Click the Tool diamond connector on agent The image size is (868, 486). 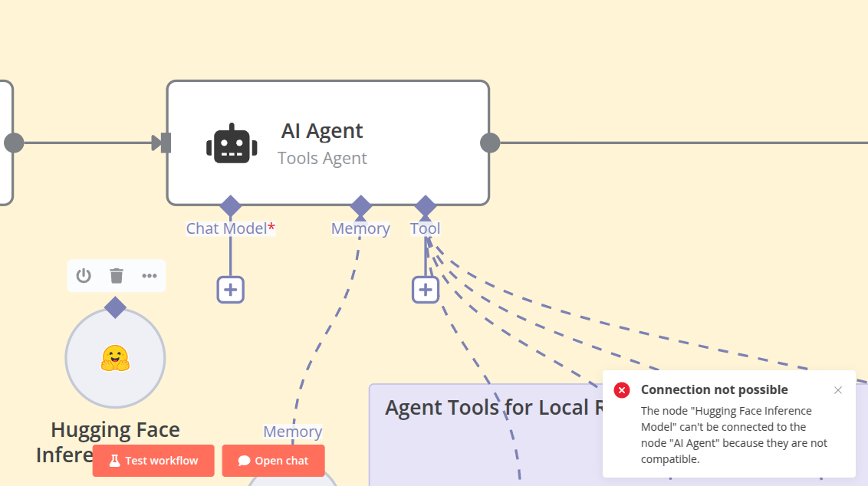(425, 206)
